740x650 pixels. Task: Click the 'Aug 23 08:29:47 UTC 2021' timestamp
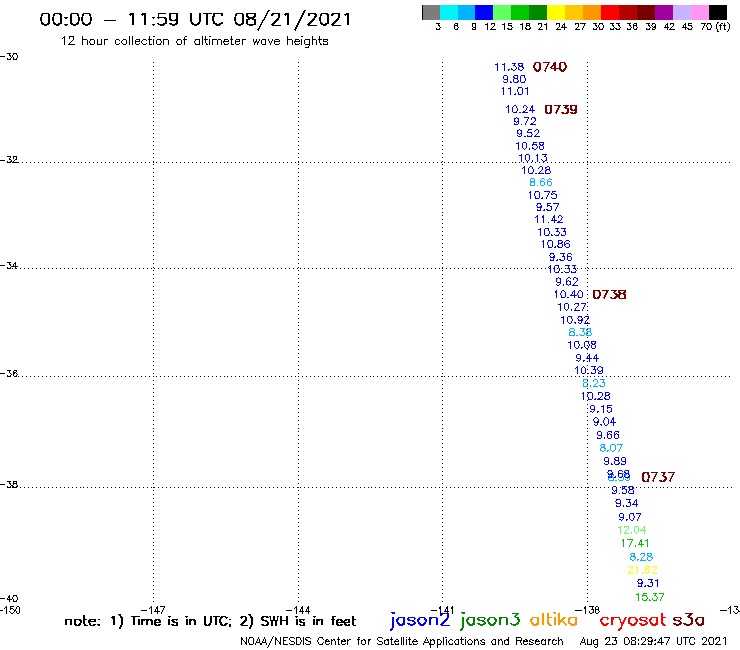(x=653, y=642)
